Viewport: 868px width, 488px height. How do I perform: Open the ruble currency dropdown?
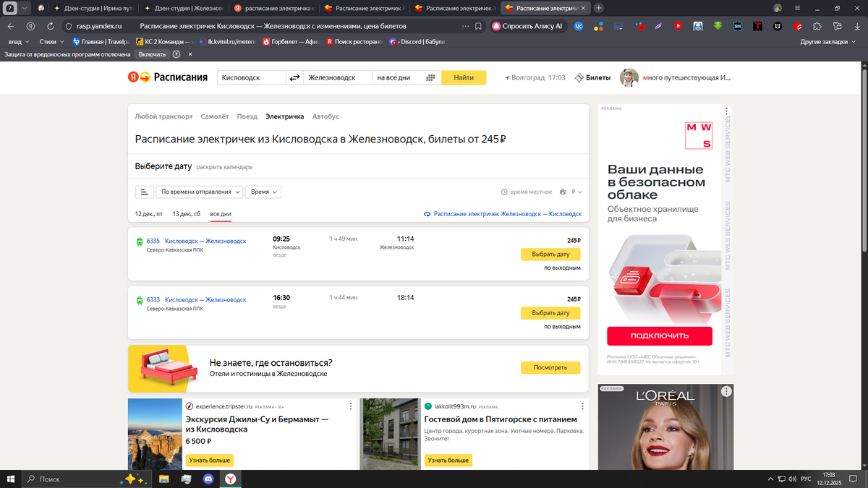(x=576, y=192)
